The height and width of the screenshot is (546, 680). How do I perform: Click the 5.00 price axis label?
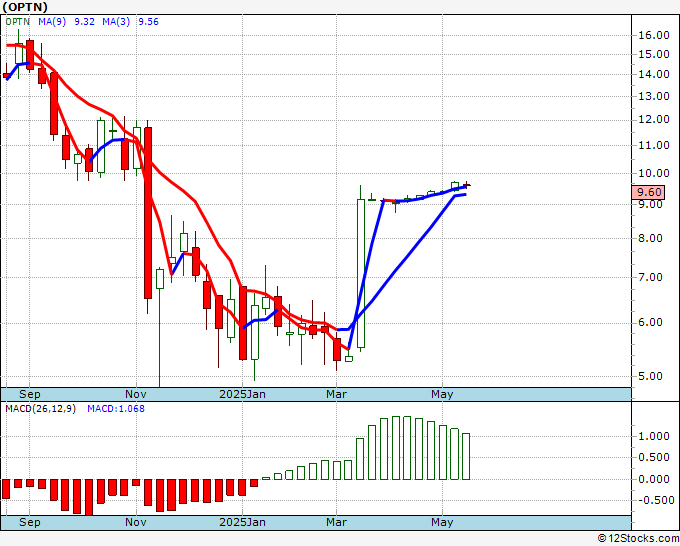click(650, 376)
